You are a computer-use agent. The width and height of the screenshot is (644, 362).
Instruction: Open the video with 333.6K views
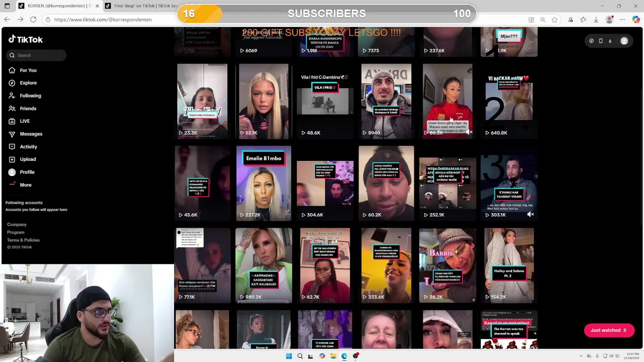pos(386,265)
